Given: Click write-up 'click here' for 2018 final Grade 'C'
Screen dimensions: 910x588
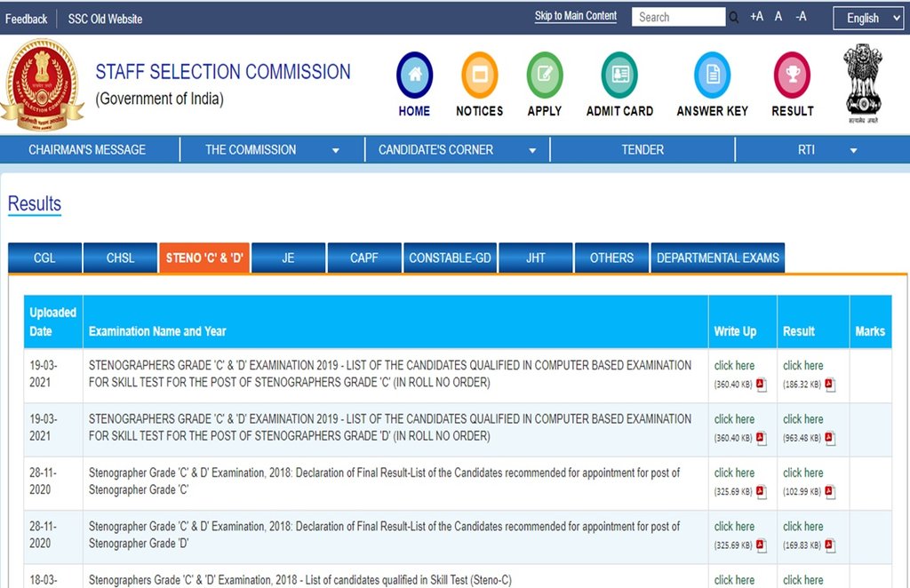Looking at the screenshot, I should (x=734, y=473).
